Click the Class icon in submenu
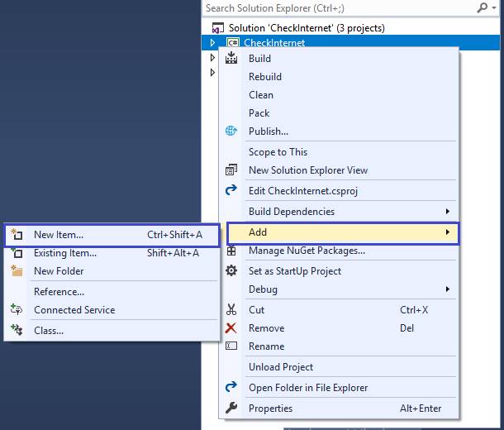 tap(17, 330)
